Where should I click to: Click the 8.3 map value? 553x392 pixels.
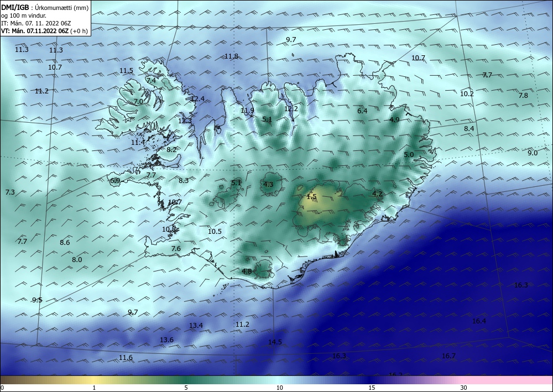pos(184,180)
